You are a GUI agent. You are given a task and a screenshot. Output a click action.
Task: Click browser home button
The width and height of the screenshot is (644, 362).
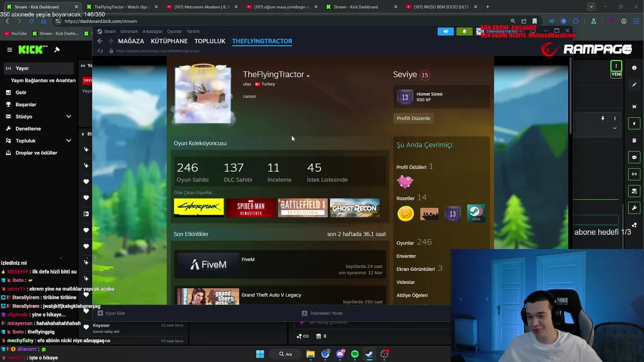click(x=43, y=21)
